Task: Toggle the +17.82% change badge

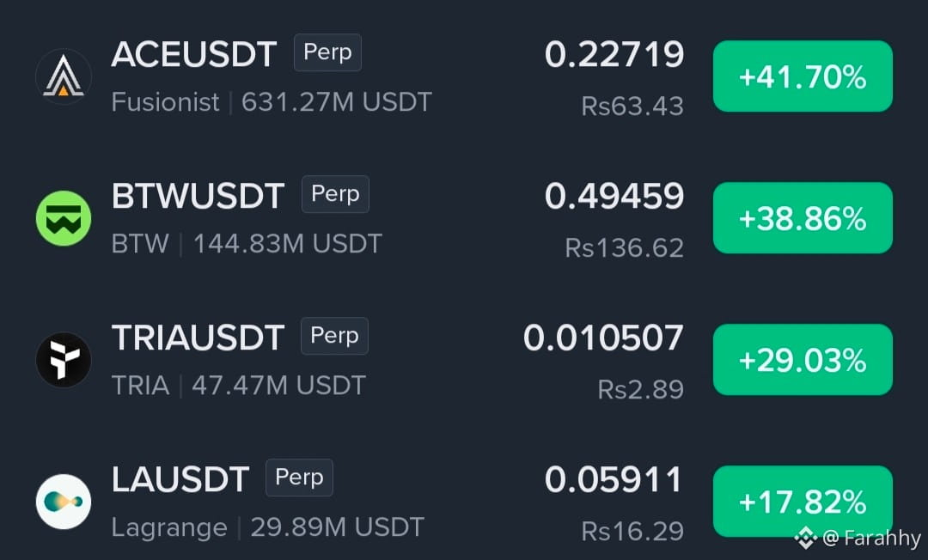Action: click(803, 502)
